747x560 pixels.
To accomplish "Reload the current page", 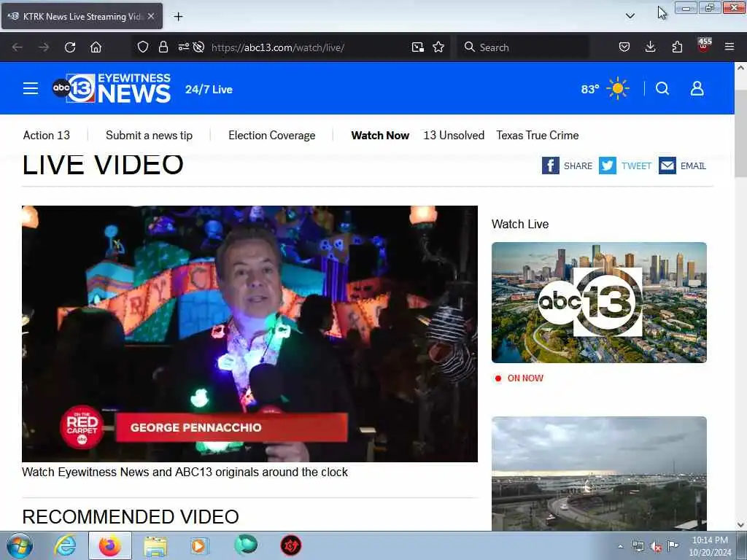I will point(70,47).
